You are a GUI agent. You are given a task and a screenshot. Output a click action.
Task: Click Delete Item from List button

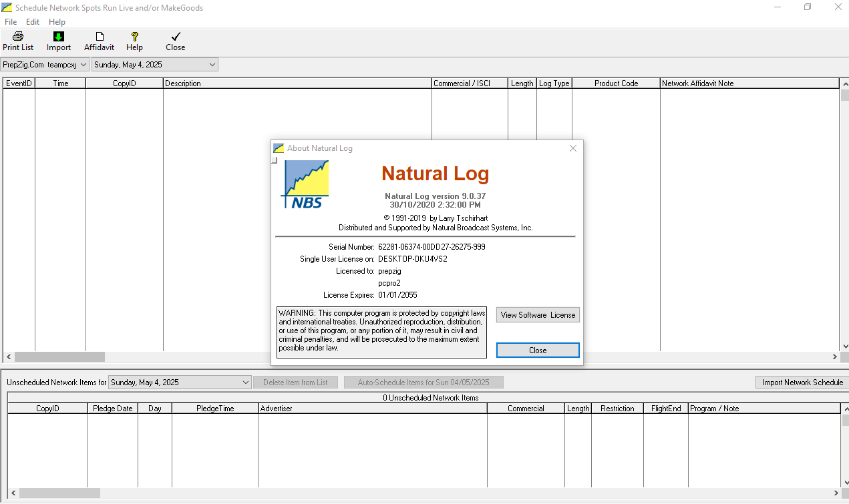coord(295,383)
